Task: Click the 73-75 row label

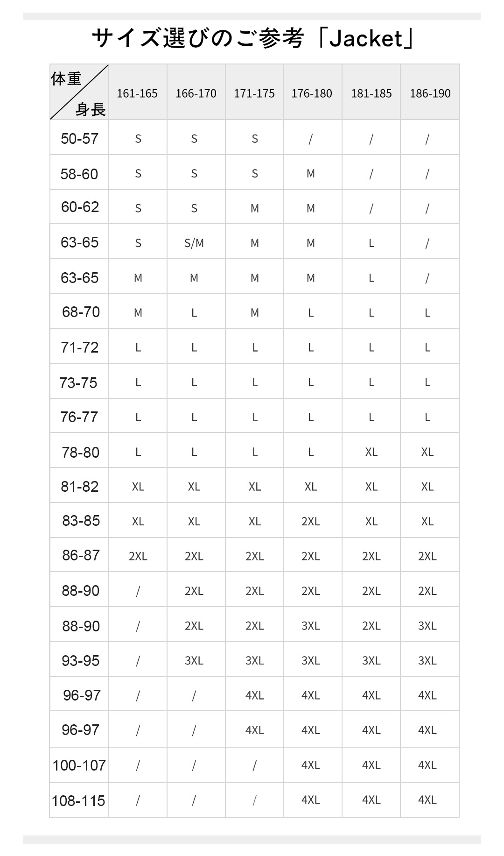Action: coord(78,383)
